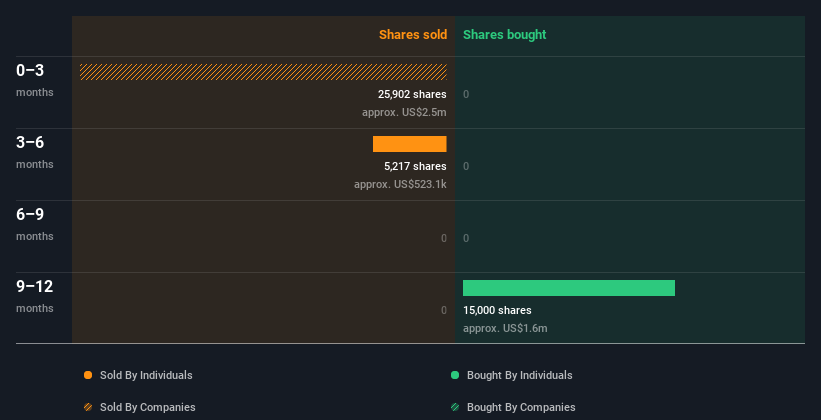The width and height of the screenshot is (821, 420).
Task: Click the 25,902 shares value
Action: click(x=412, y=94)
